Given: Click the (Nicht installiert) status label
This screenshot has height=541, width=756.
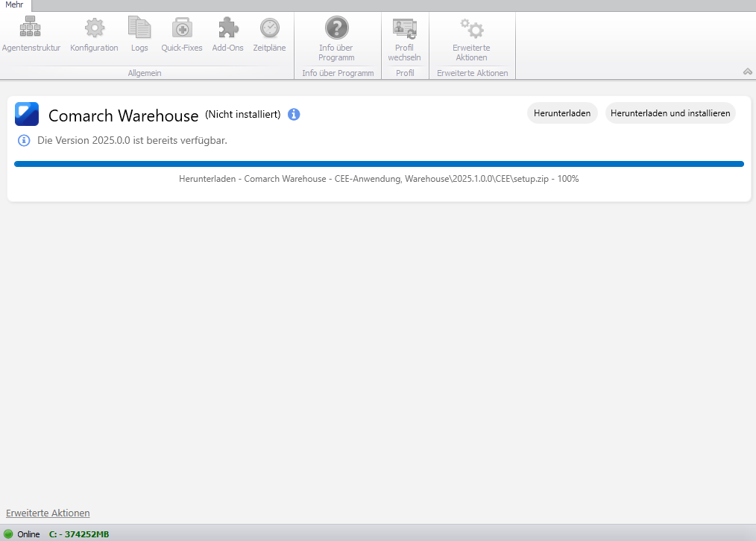Looking at the screenshot, I should pyautogui.click(x=242, y=114).
